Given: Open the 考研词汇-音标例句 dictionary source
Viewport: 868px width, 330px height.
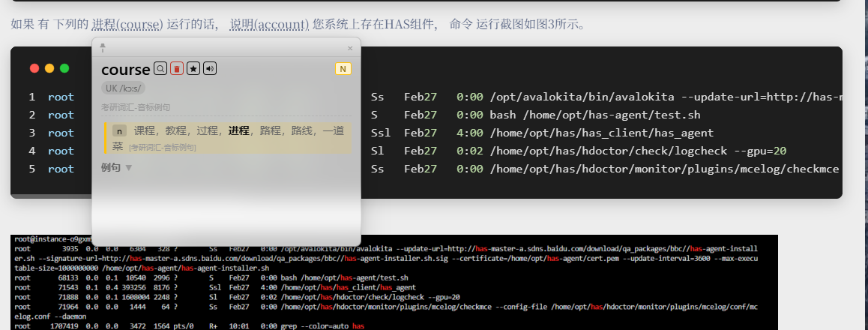Looking at the screenshot, I should [135, 107].
